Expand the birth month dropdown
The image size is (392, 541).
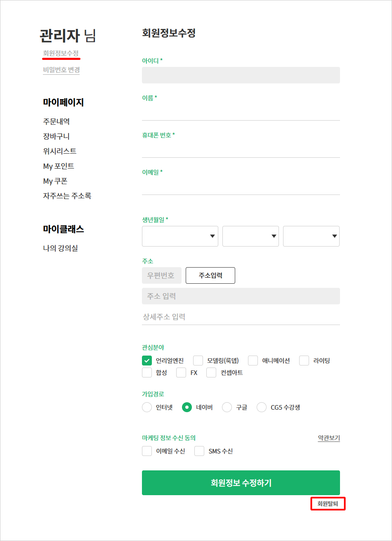[250, 236]
